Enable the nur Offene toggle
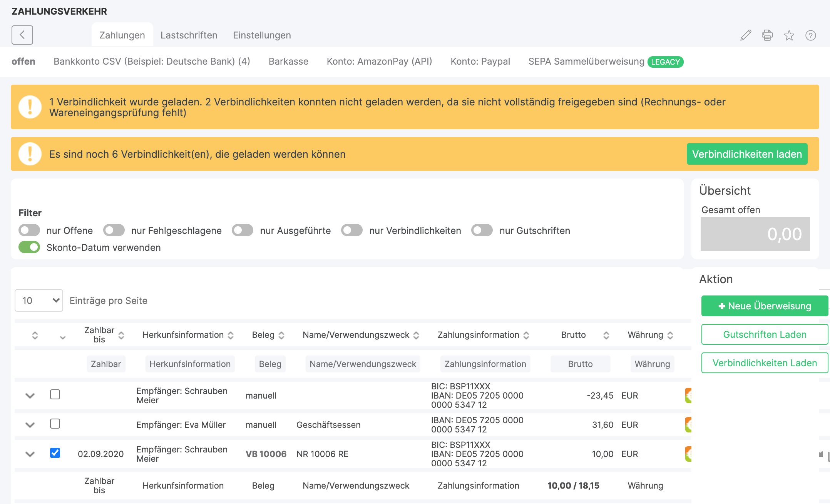This screenshot has width=830, height=504. point(29,230)
